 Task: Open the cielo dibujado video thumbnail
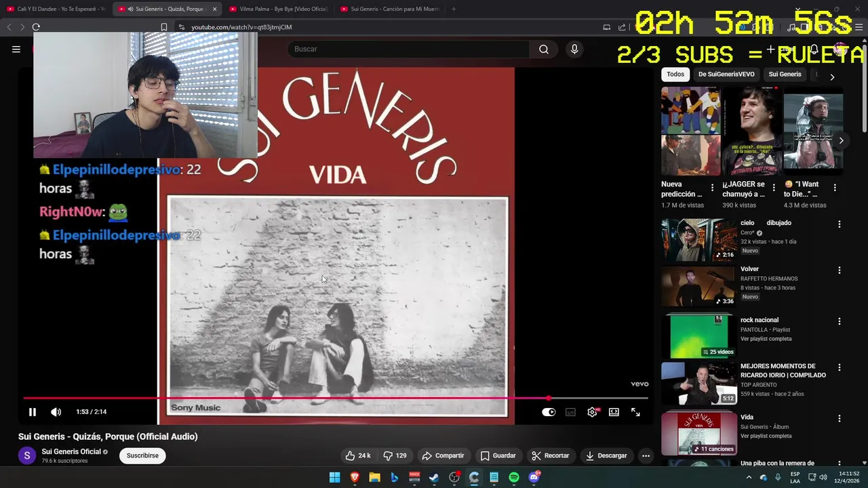[x=699, y=239]
